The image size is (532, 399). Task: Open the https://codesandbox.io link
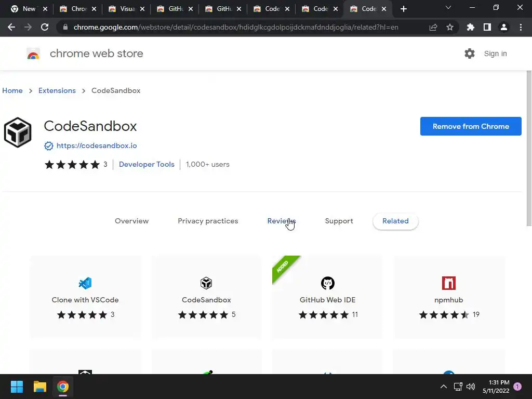[97, 145]
